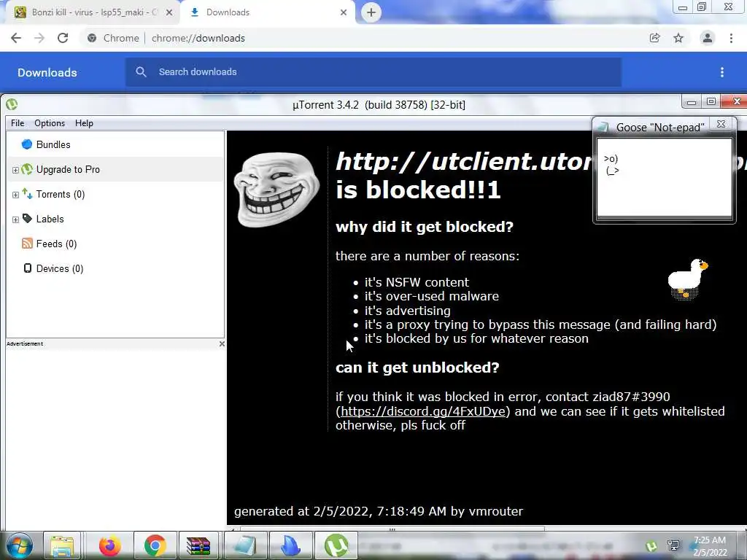Click the Search downloads field
The width and height of the screenshot is (747, 560).
click(x=373, y=72)
